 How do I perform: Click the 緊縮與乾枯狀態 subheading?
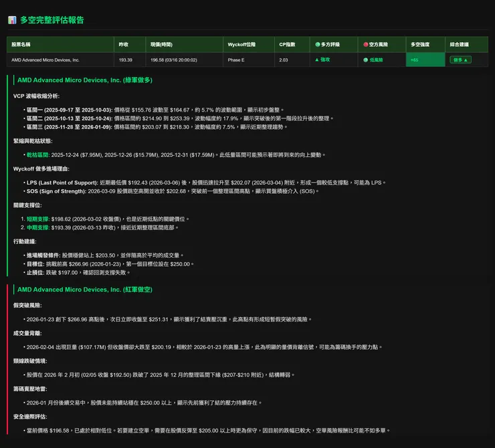pos(33,141)
